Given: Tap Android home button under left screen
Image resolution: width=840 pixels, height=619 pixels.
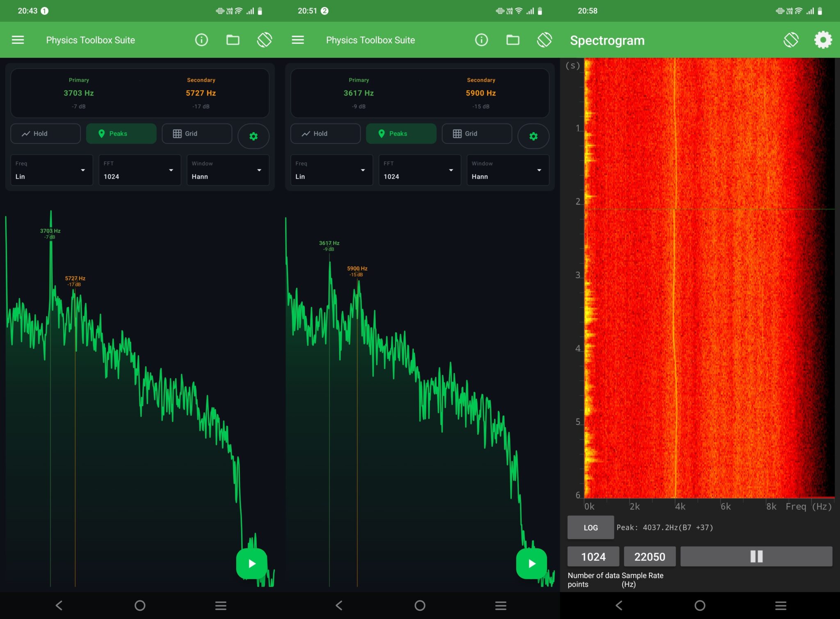Looking at the screenshot, I should point(140,605).
